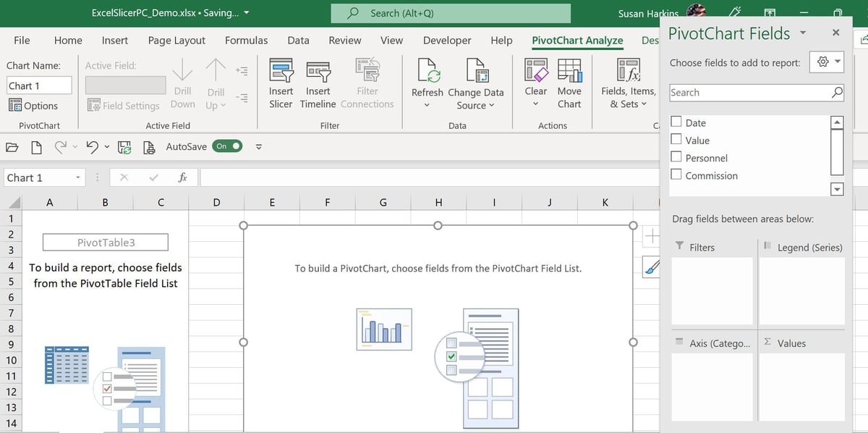Switch to the Data tab
The height and width of the screenshot is (433, 868).
click(x=298, y=41)
